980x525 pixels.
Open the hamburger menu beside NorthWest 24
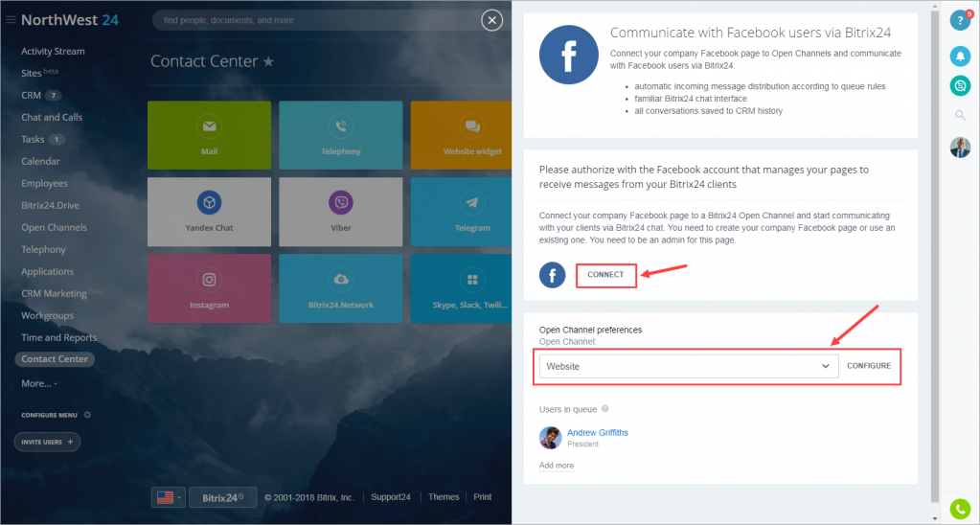click(x=11, y=20)
